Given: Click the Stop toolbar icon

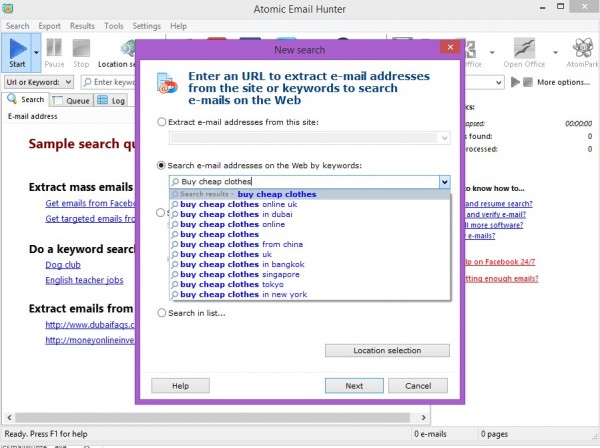Looking at the screenshot, I should 81,48.
